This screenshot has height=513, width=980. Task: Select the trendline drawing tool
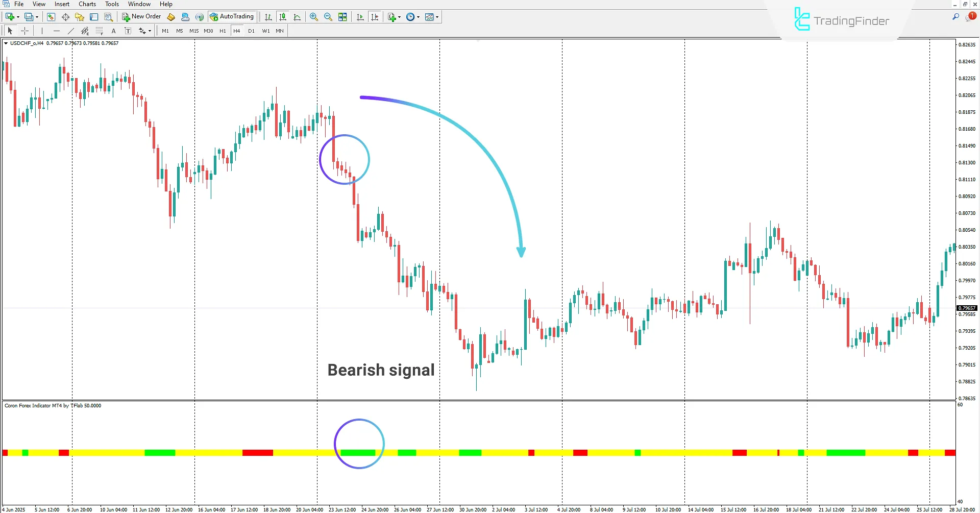[x=70, y=31]
